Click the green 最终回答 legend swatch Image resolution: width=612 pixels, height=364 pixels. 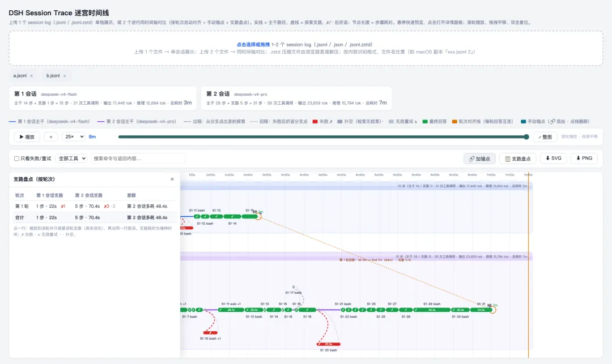(425, 122)
